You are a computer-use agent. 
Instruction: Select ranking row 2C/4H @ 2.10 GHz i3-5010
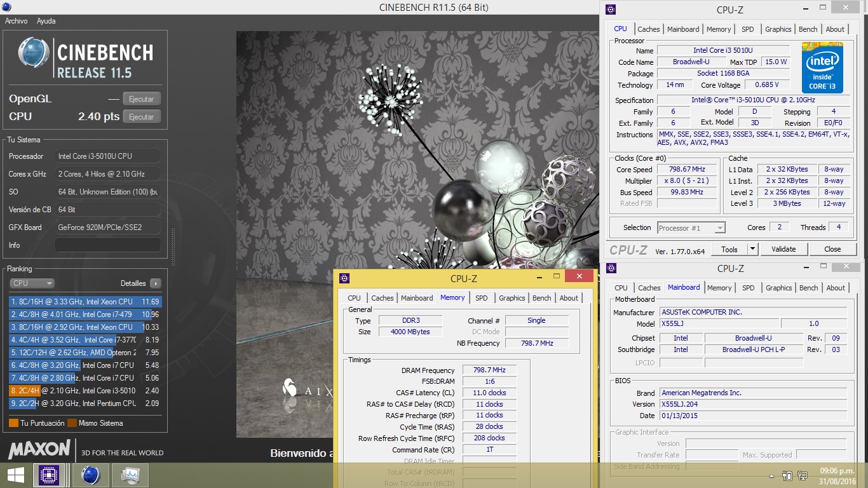click(x=85, y=391)
